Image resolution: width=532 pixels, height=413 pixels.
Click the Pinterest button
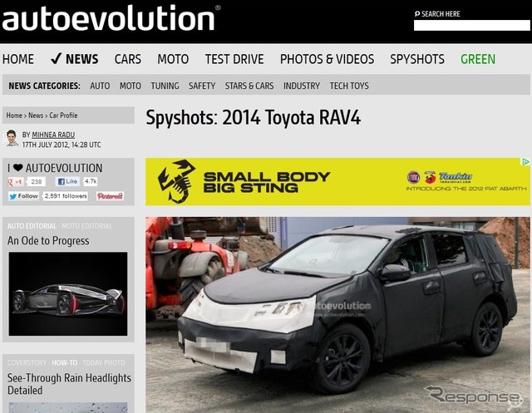pos(110,196)
